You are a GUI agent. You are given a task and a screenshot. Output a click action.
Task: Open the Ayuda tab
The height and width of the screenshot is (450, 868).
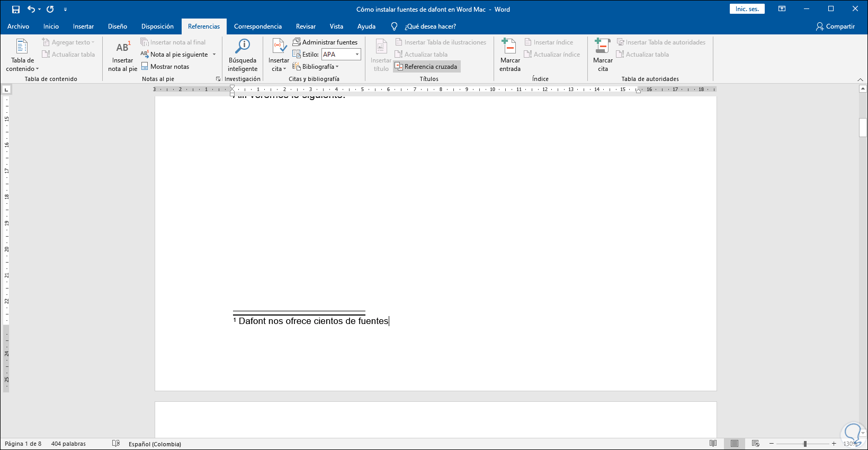pyautogui.click(x=366, y=26)
